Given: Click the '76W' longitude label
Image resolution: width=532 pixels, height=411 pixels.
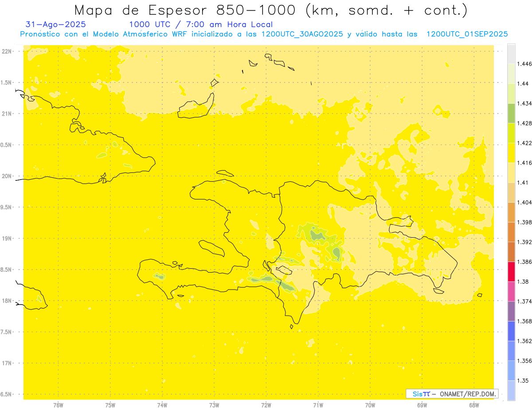Looking at the screenshot, I should coord(59,405).
